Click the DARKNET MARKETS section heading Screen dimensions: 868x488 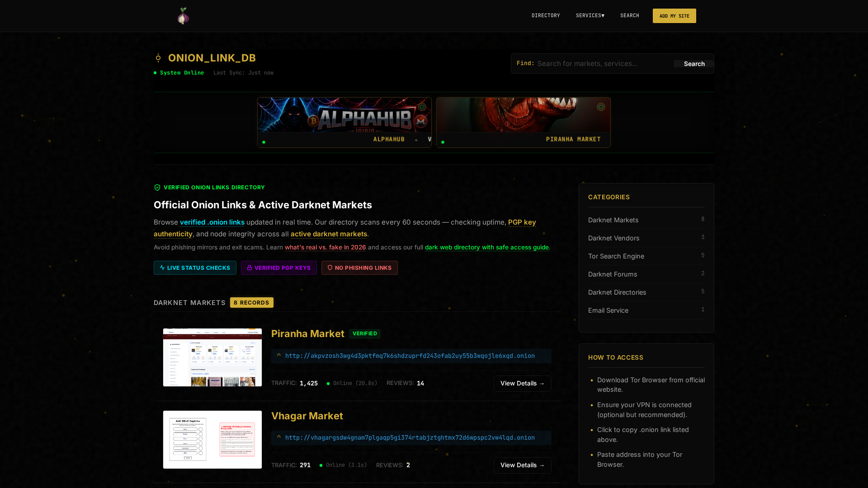click(x=189, y=303)
